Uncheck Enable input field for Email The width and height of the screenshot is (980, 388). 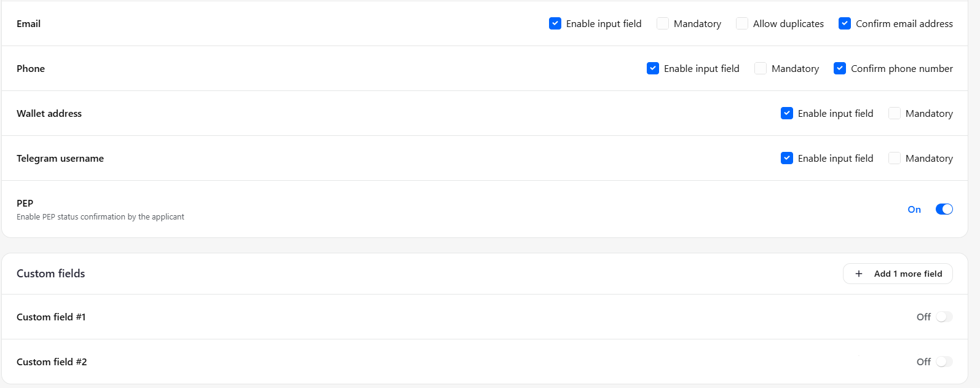pyautogui.click(x=555, y=23)
